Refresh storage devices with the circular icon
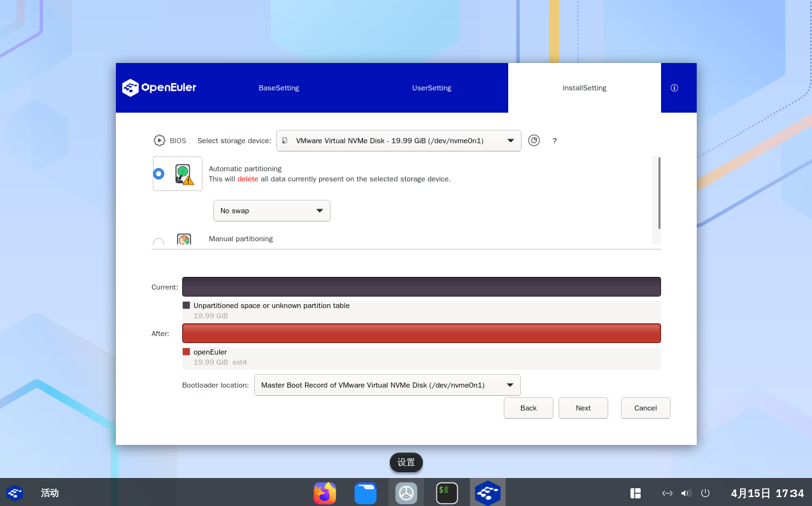The width and height of the screenshot is (812, 506). [534, 141]
